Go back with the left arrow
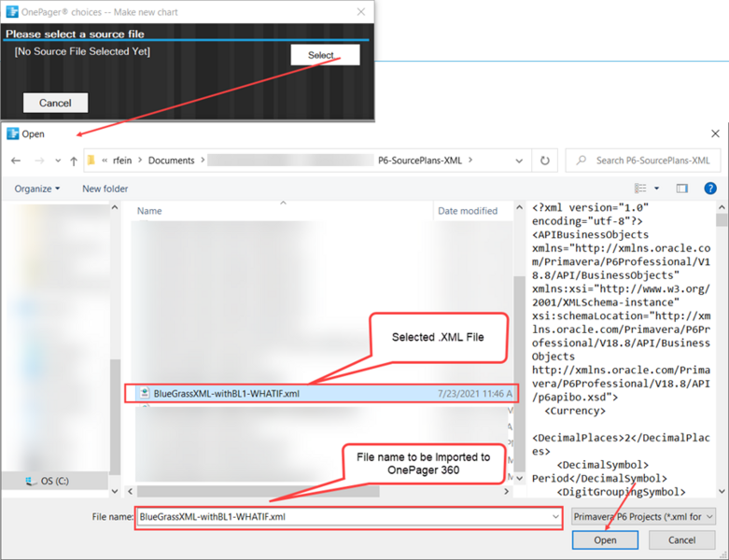 click(16, 161)
